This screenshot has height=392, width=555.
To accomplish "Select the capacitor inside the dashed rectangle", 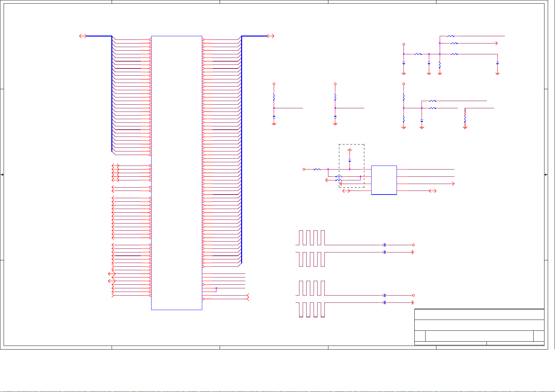I will coord(350,161).
